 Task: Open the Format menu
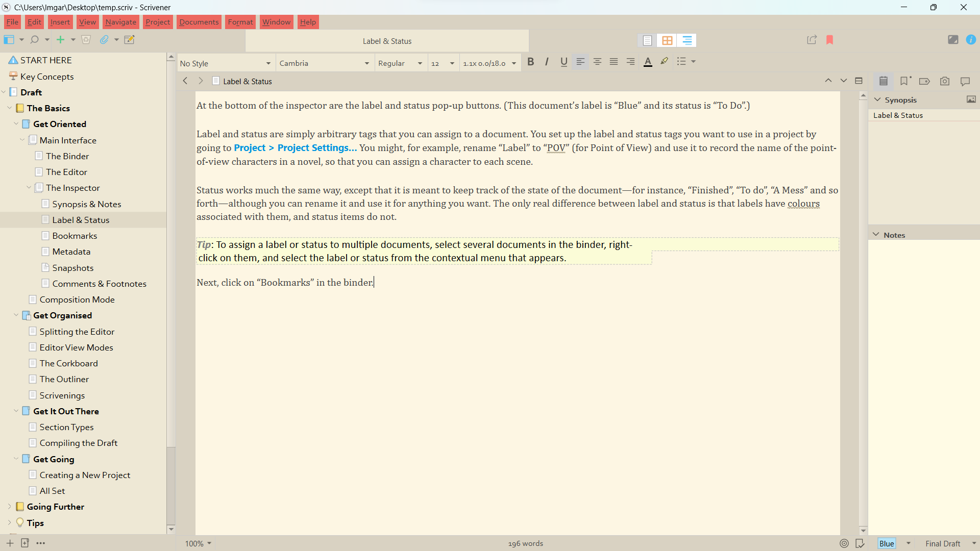[x=240, y=22]
